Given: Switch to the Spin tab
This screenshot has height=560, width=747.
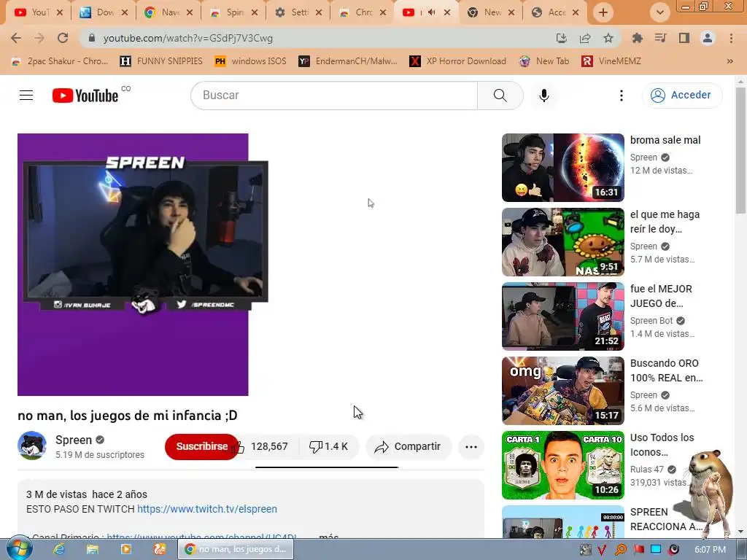Looking at the screenshot, I should click(x=233, y=12).
